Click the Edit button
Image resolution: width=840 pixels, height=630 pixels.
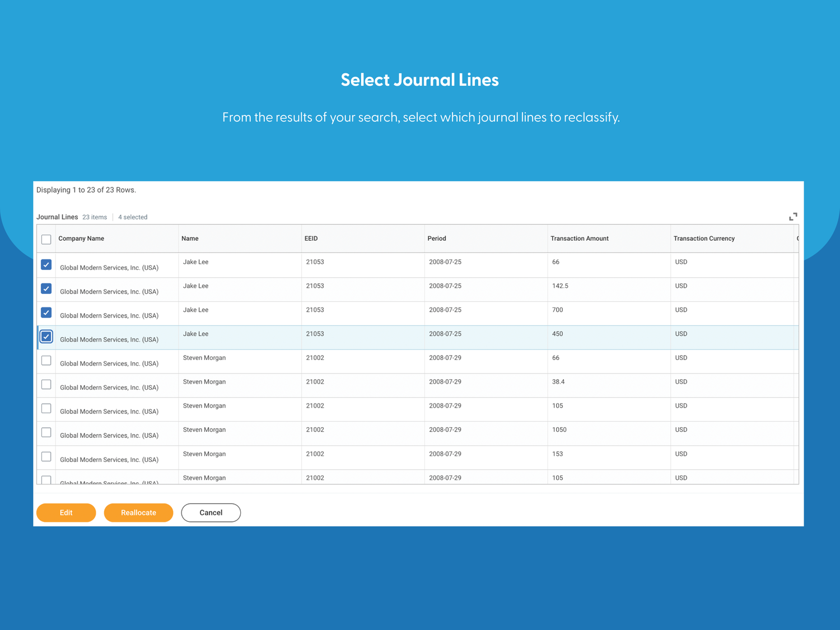66,512
